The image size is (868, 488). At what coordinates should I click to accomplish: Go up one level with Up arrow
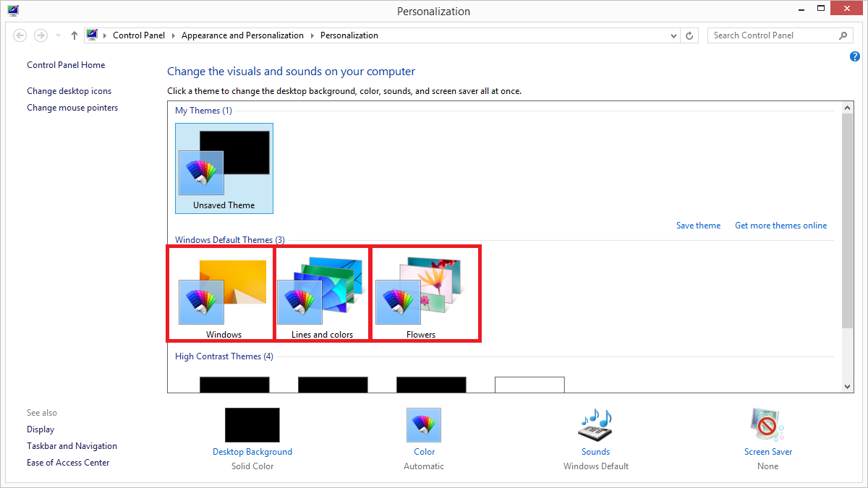coord(75,35)
